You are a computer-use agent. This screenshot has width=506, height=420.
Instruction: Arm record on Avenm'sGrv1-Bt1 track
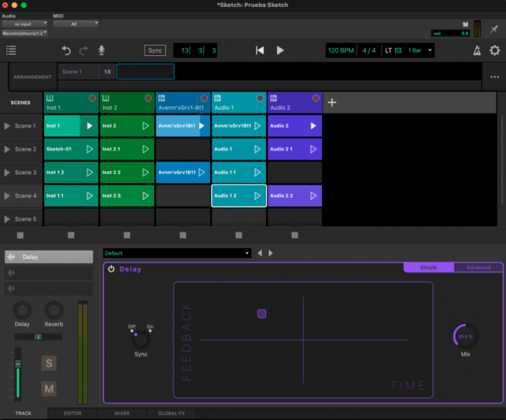click(204, 98)
